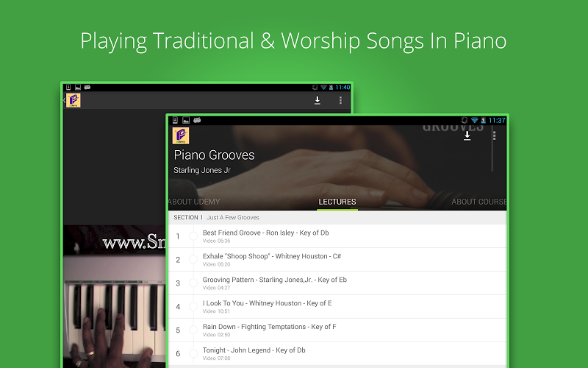Screen dimensions: 588x368
Task: Tap the download icon in Piano Grooves header
Action: coord(467,135)
